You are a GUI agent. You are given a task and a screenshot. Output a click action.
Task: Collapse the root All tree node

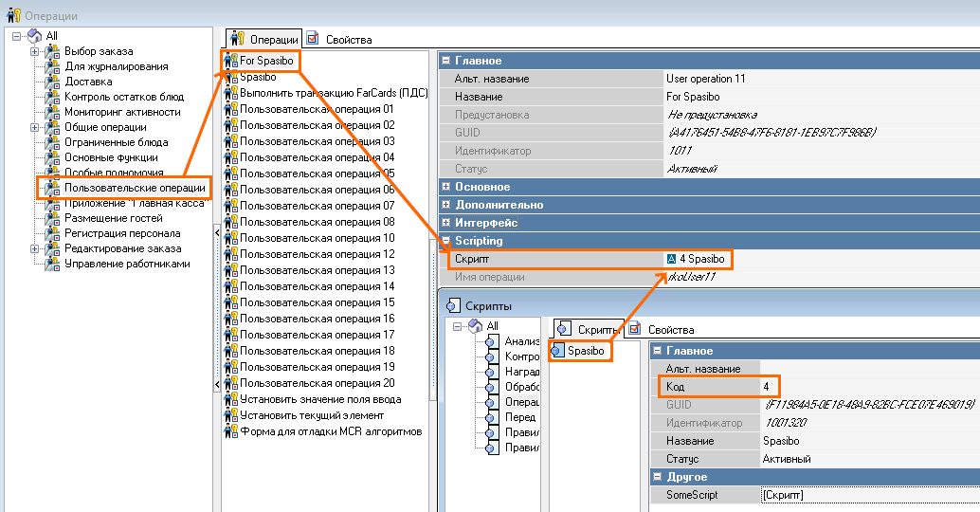point(16,36)
